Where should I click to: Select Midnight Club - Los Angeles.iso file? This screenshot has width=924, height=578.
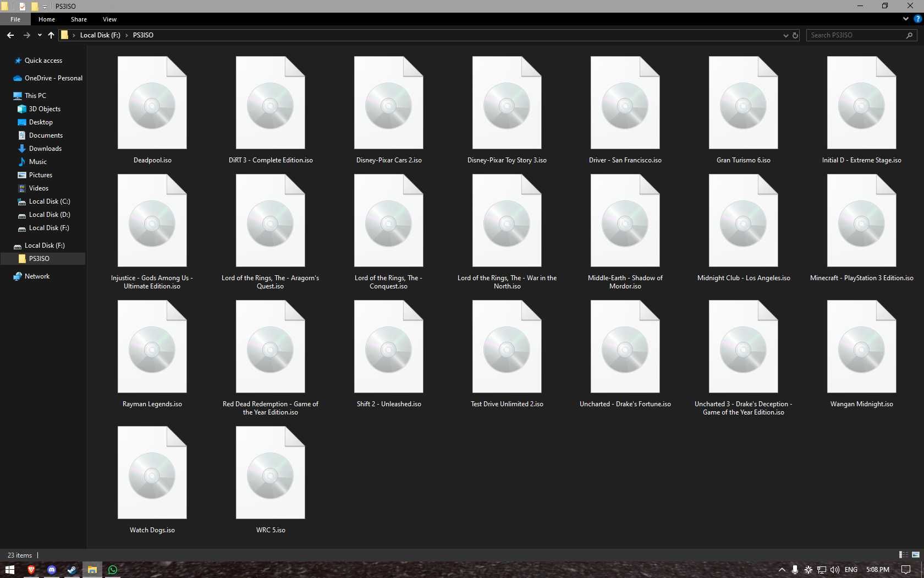tap(743, 220)
